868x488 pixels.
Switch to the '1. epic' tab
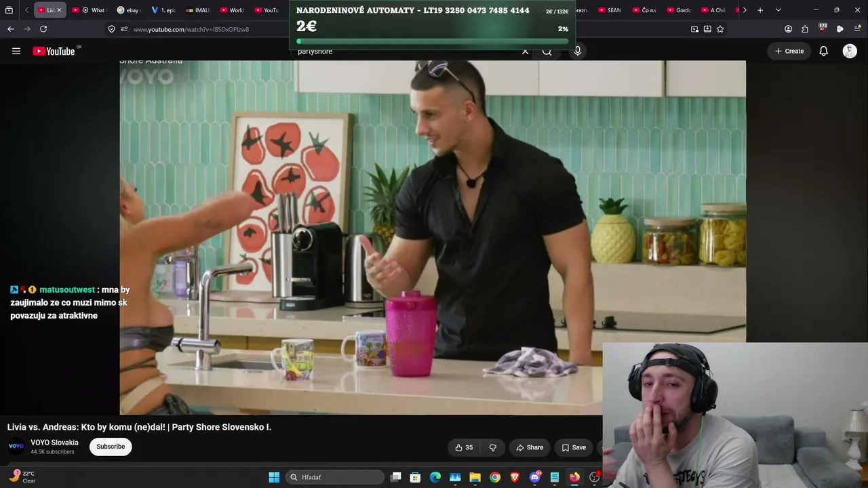point(163,10)
